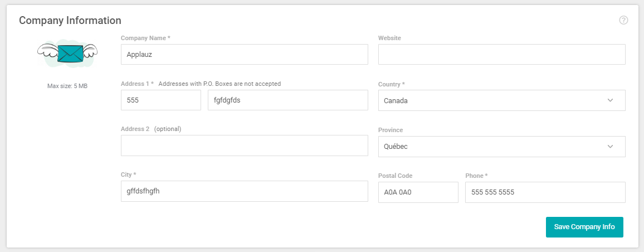Click the "Company Information" heading

pos(70,21)
